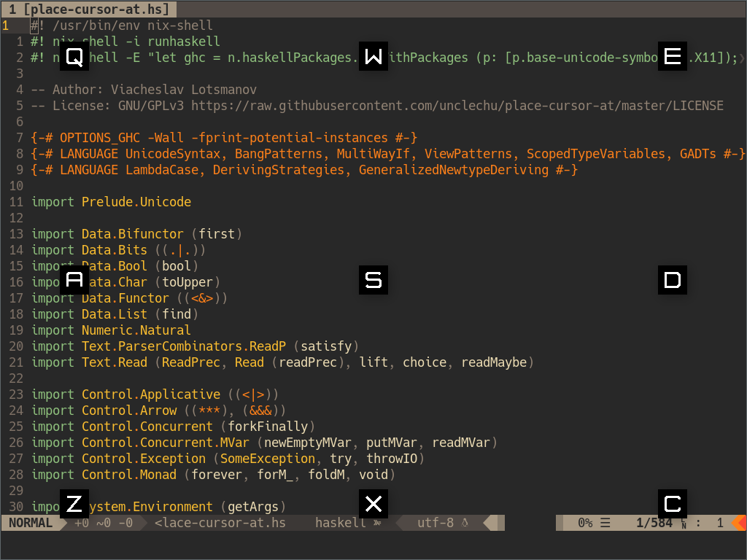
Task: Click the utf-8 encoding indicator
Action: pos(436,523)
